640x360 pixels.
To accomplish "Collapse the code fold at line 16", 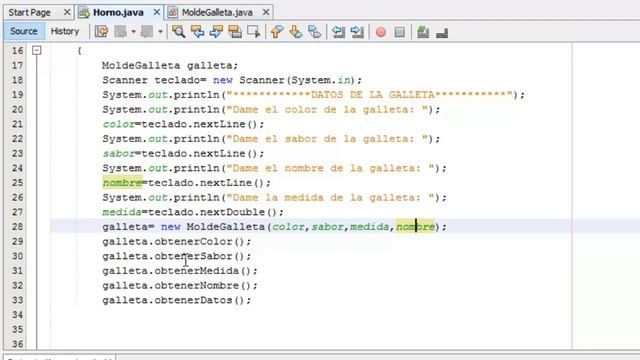I will pos(37,51).
